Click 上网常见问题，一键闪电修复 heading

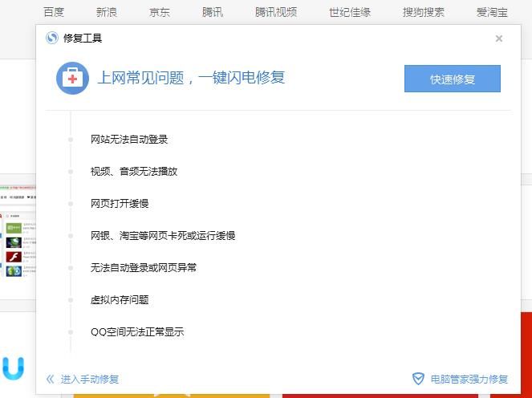[191, 78]
